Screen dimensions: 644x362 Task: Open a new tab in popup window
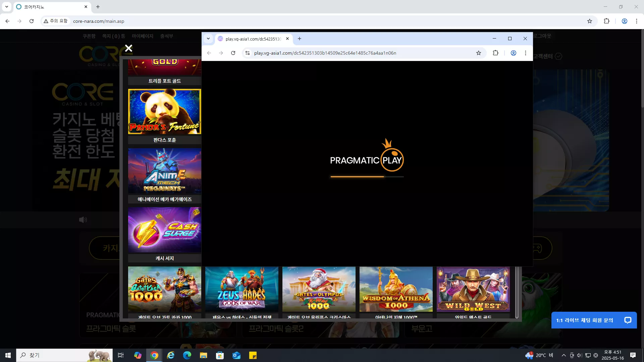pyautogui.click(x=300, y=39)
